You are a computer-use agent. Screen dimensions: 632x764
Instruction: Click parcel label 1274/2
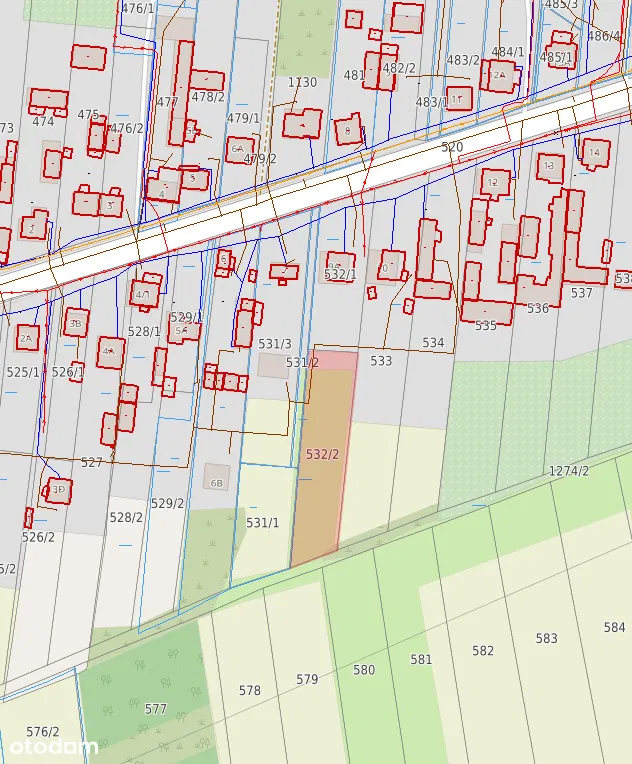[x=569, y=471]
